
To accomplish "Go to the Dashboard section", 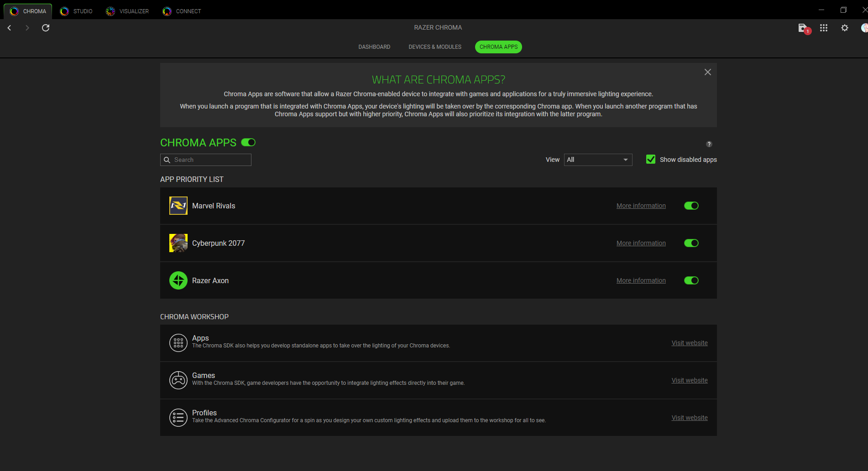I will pos(374,47).
